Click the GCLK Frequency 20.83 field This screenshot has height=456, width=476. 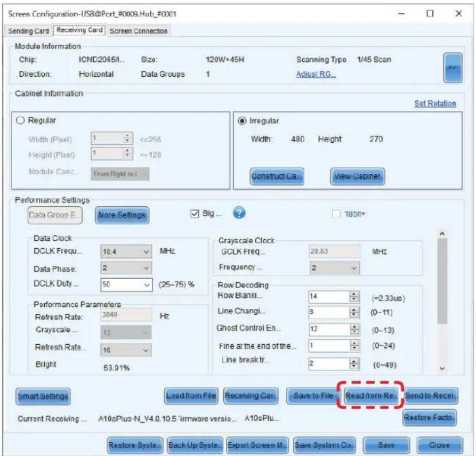[335, 251]
